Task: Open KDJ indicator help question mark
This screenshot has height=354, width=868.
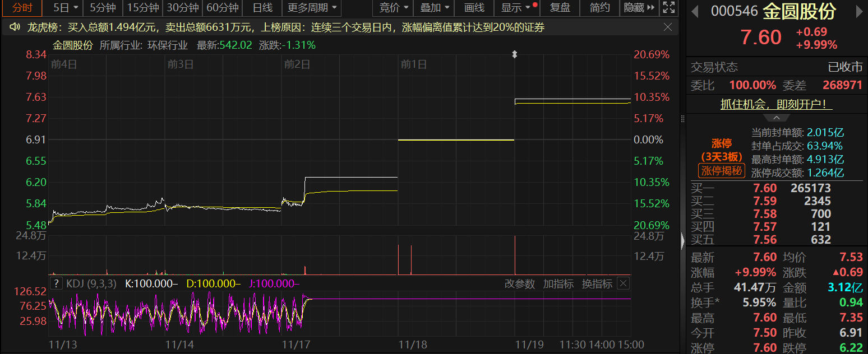Action: pyautogui.click(x=56, y=284)
